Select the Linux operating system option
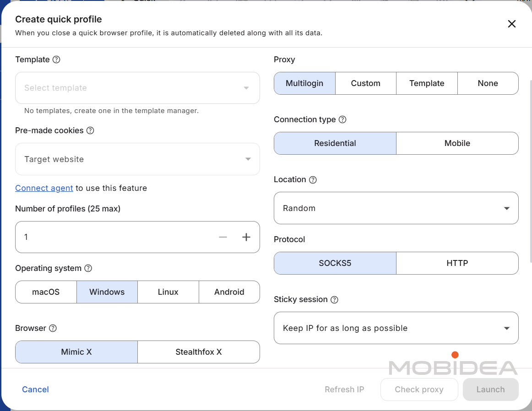The image size is (532, 411). [x=168, y=292]
